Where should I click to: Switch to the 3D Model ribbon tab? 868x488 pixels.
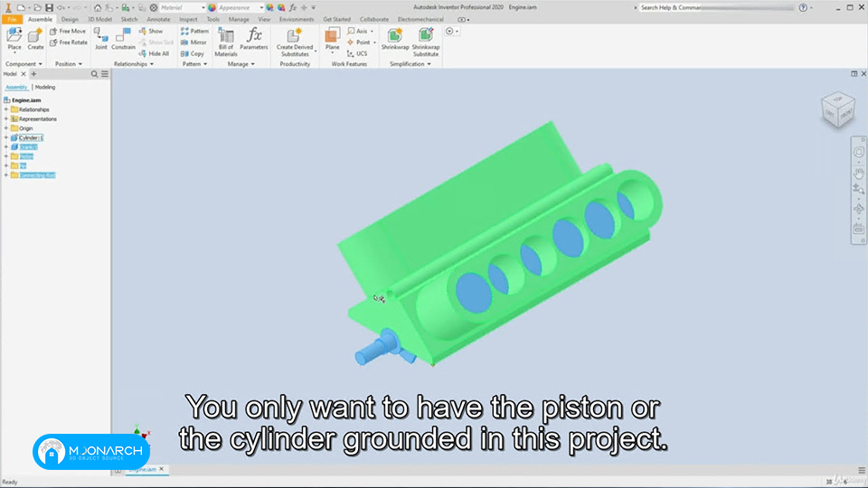pos(99,19)
